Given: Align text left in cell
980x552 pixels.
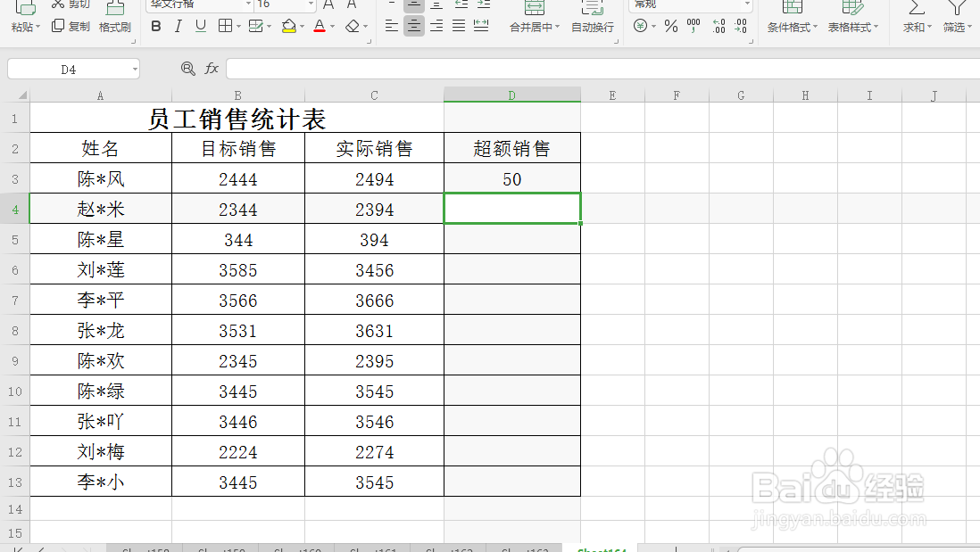Looking at the screenshot, I should pos(391,26).
